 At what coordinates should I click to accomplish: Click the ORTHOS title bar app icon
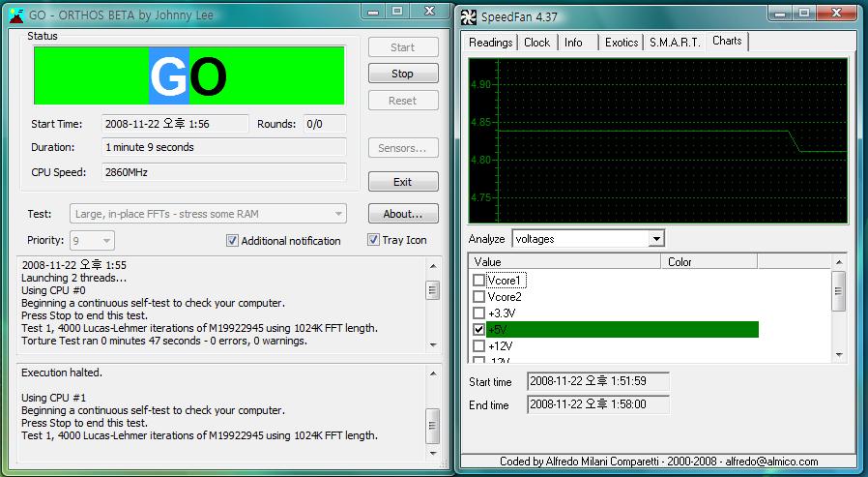tap(16, 15)
